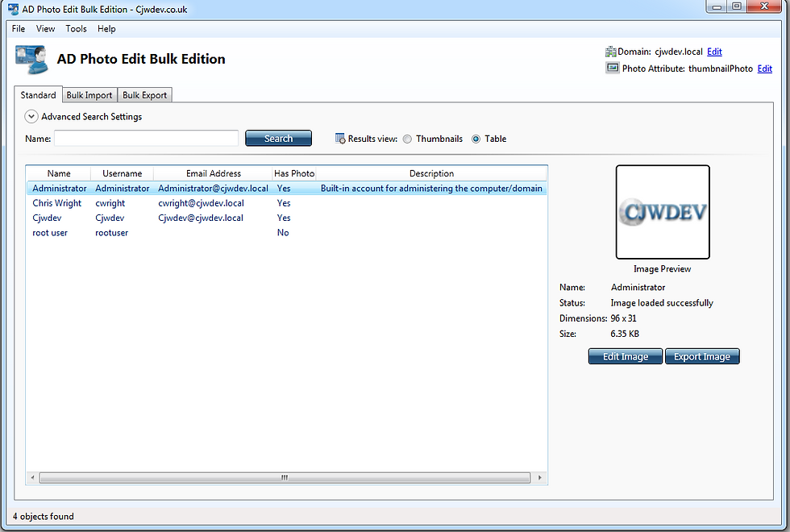
Task: Click the domain network icon beside Domain label
Action: coord(611,52)
